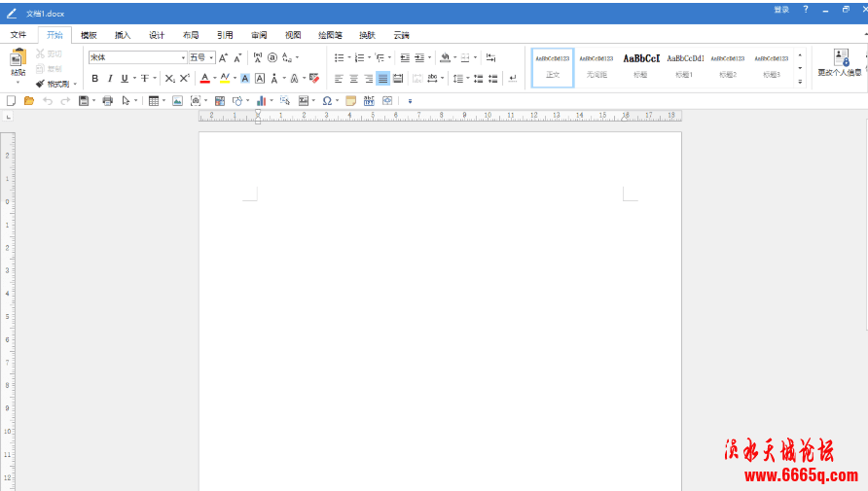
Task: Click the Redo arrow icon
Action: [65, 101]
